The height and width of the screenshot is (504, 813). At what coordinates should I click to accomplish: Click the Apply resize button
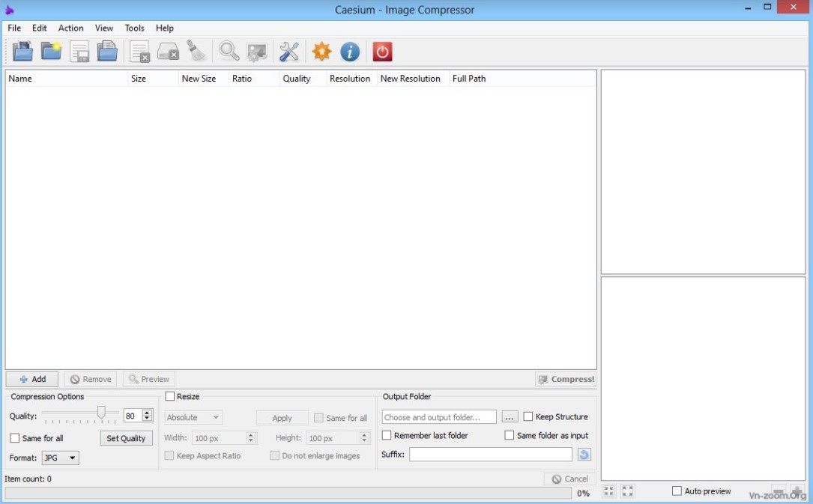tap(282, 417)
